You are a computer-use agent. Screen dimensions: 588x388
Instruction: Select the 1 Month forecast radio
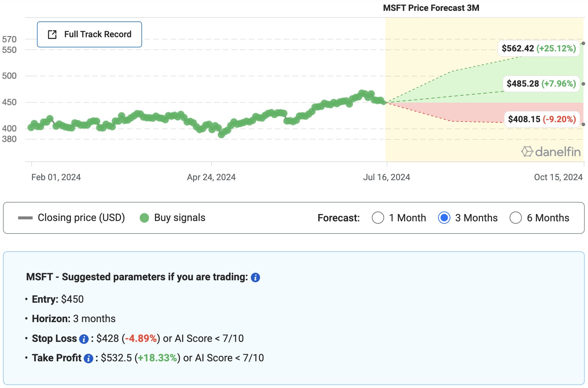378,218
